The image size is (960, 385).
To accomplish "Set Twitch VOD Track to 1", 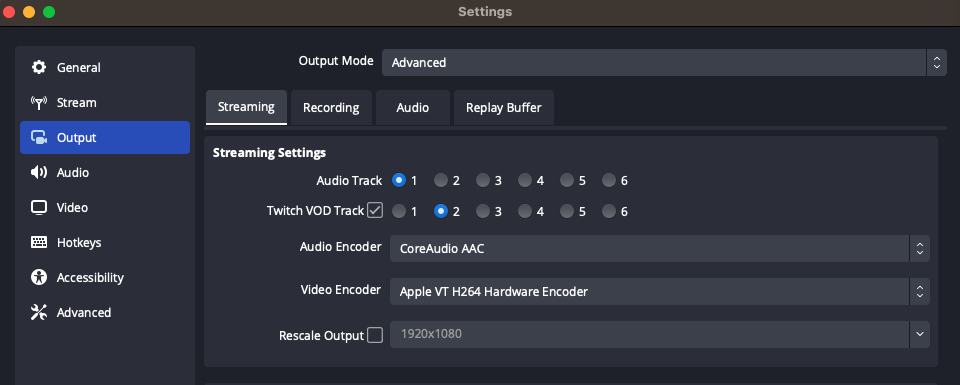I will 399,211.
